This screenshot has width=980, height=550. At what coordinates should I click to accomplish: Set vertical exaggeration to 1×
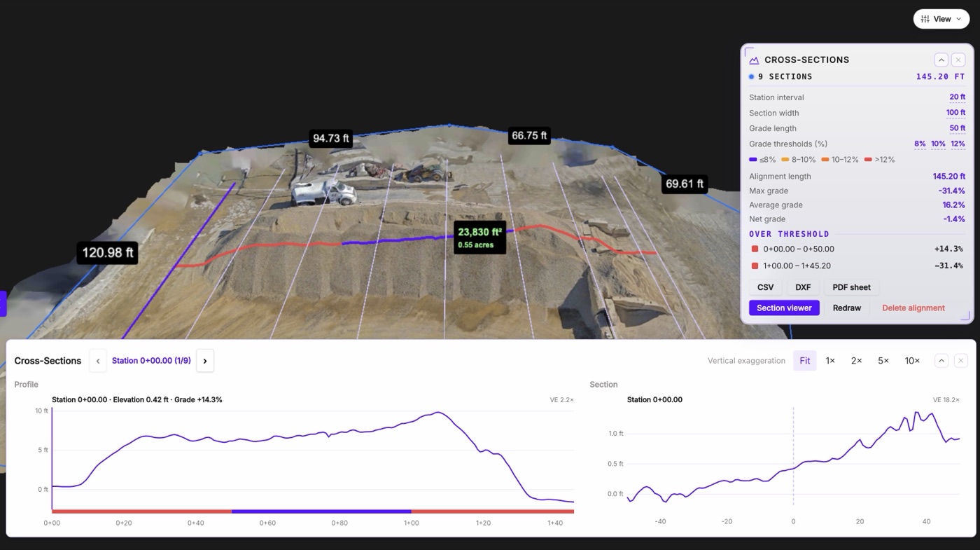click(830, 361)
